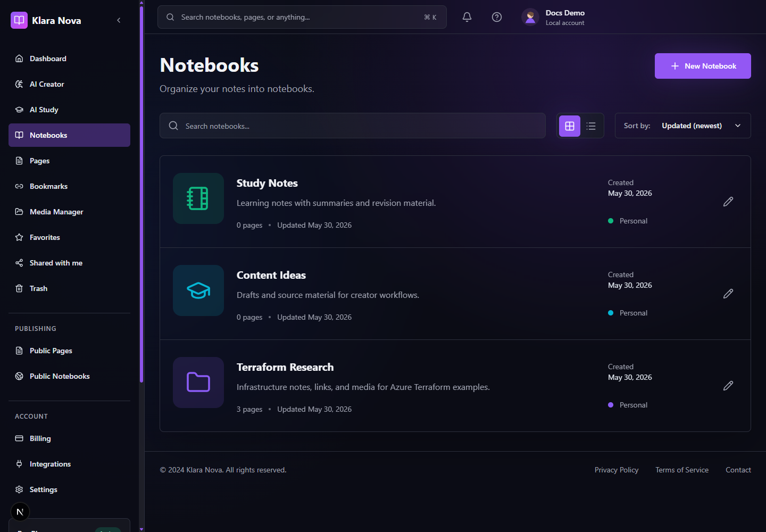
Task: Click the Klara Nova logo icon
Action: click(x=19, y=20)
